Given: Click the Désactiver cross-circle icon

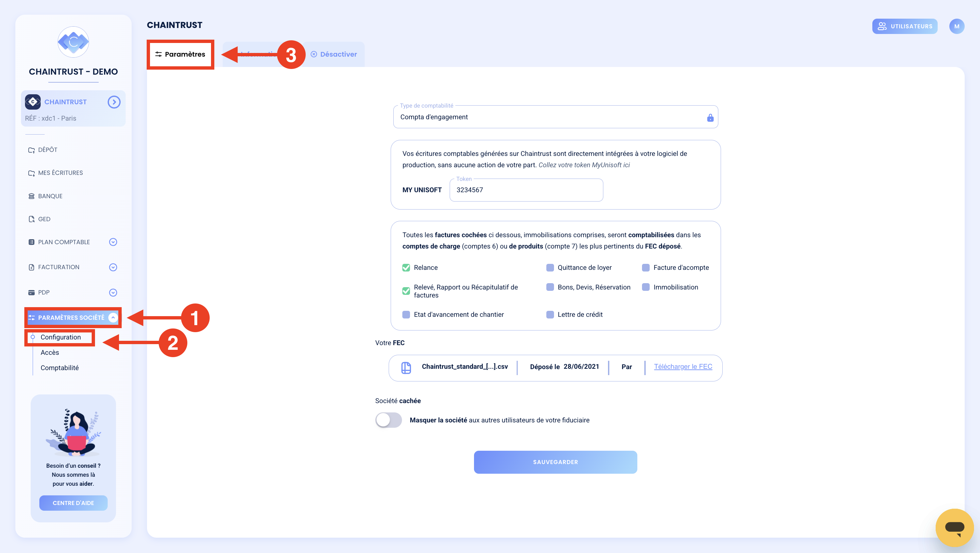Looking at the screenshot, I should [314, 54].
